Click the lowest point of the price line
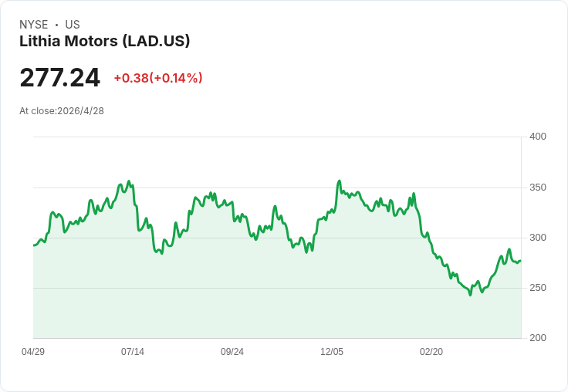The height and width of the screenshot is (392, 568). pyautogui.click(x=470, y=295)
